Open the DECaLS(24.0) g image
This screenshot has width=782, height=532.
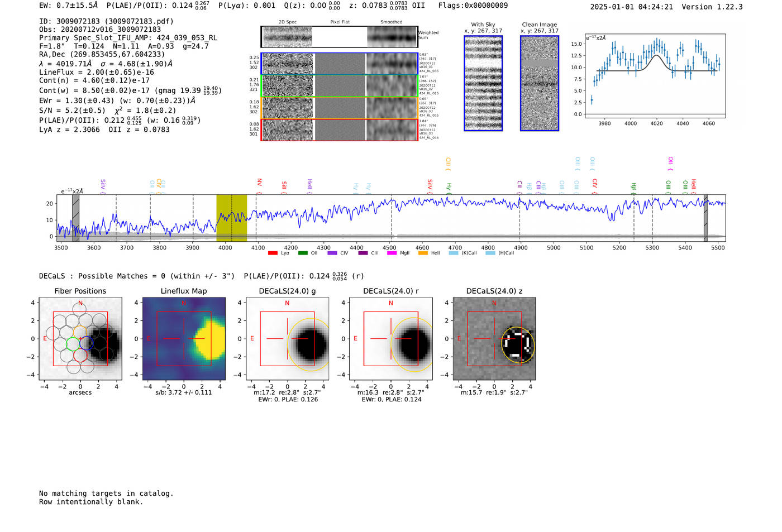click(x=287, y=338)
